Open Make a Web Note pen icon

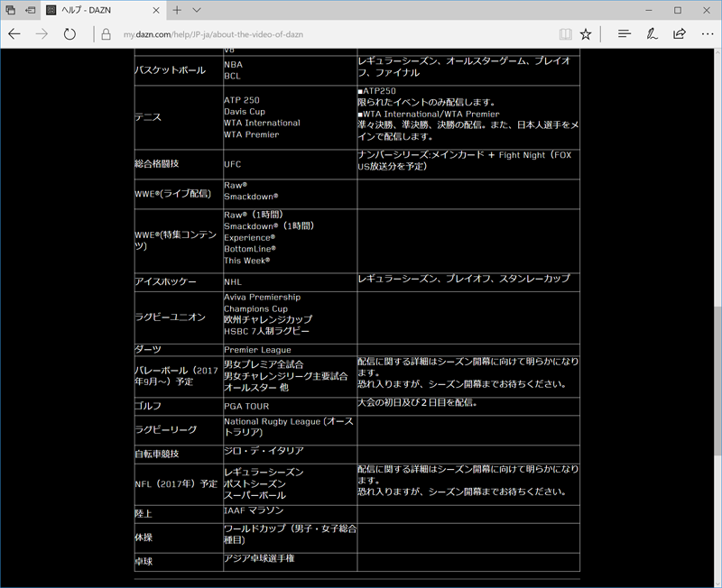click(x=652, y=34)
